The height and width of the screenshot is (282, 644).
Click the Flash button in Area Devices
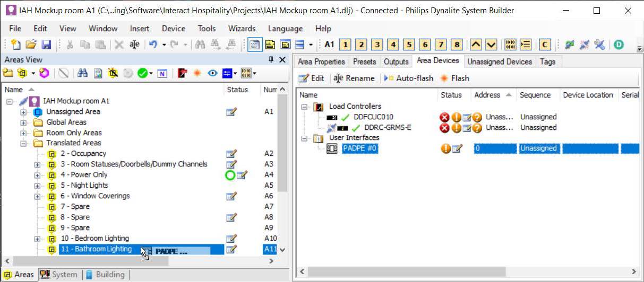point(454,78)
